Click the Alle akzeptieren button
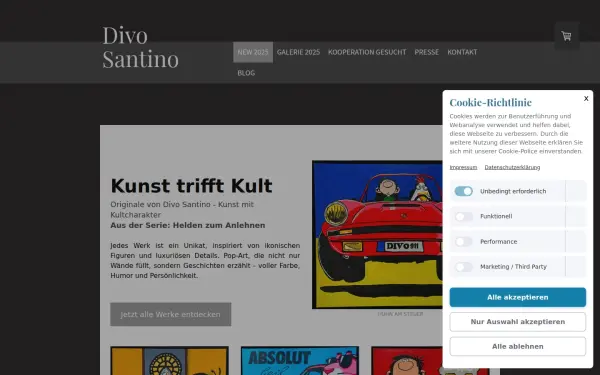The width and height of the screenshot is (600, 375). click(x=518, y=297)
